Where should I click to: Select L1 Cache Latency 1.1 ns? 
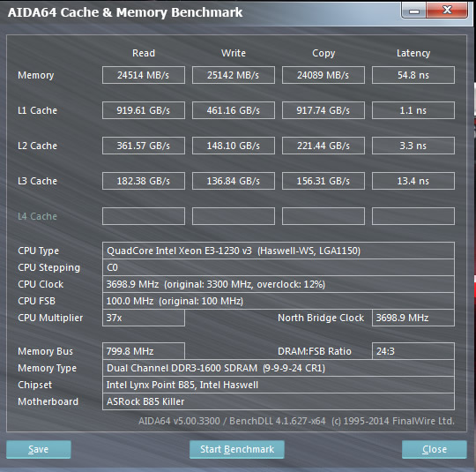(x=413, y=110)
